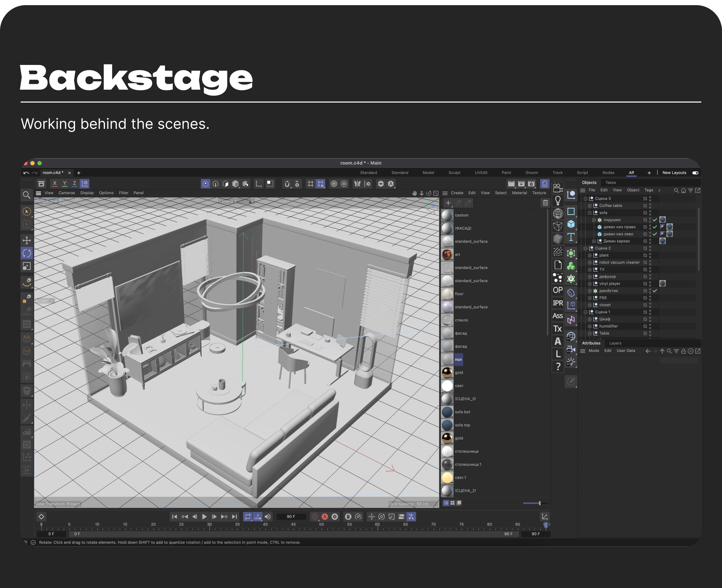
Task: Select the gold material sphere thumbnail
Action: (x=447, y=373)
